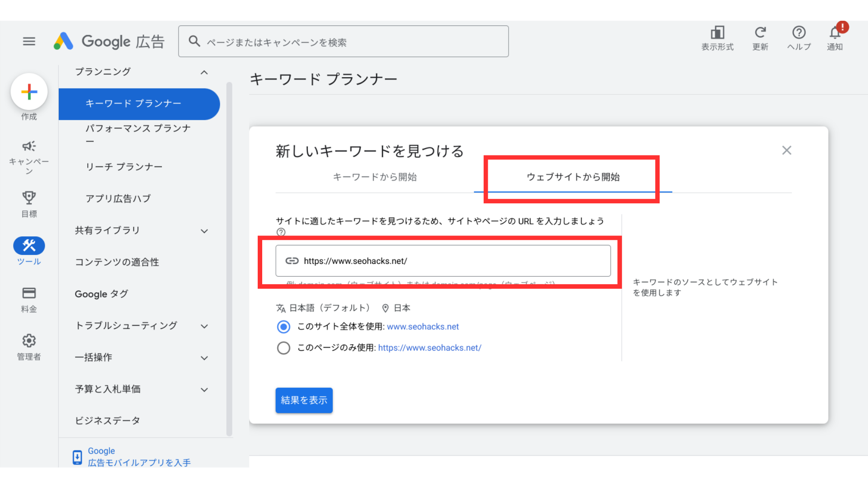Viewport: 868px width, 488px height.
Task: Open the 表示形式 appearance icon
Action: tap(717, 33)
